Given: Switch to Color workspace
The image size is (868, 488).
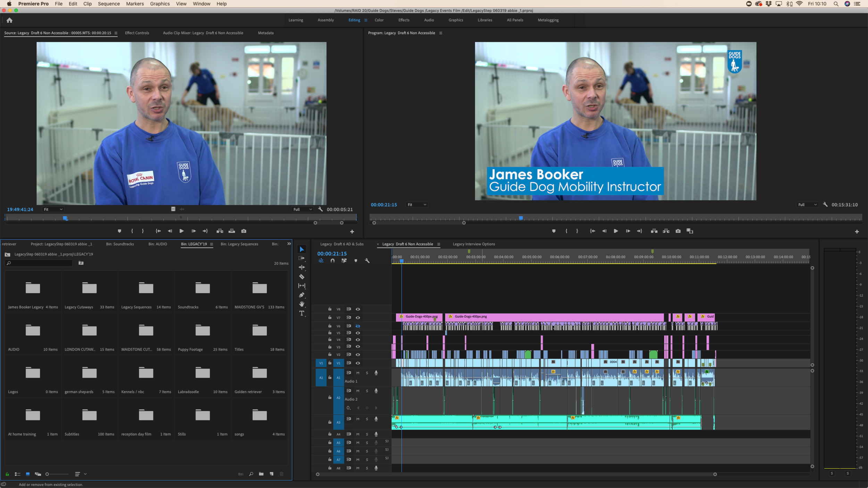Looking at the screenshot, I should (x=379, y=20).
